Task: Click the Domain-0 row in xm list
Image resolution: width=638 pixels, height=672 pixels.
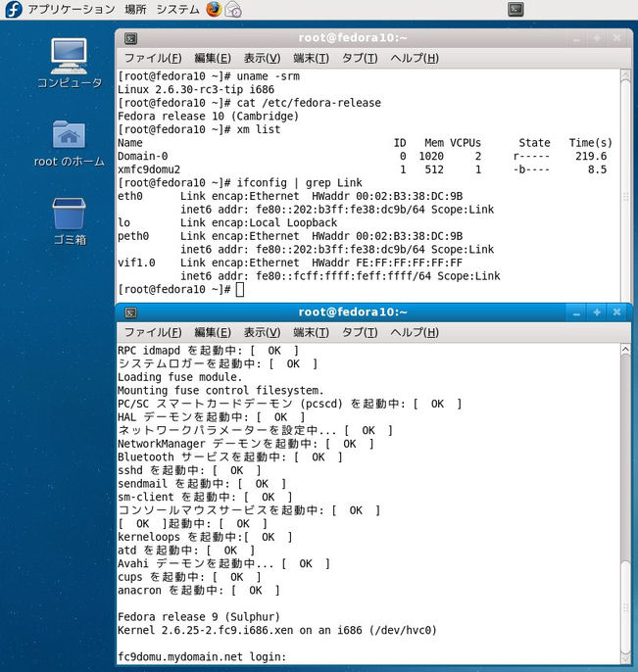Action: (x=363, y=157)
